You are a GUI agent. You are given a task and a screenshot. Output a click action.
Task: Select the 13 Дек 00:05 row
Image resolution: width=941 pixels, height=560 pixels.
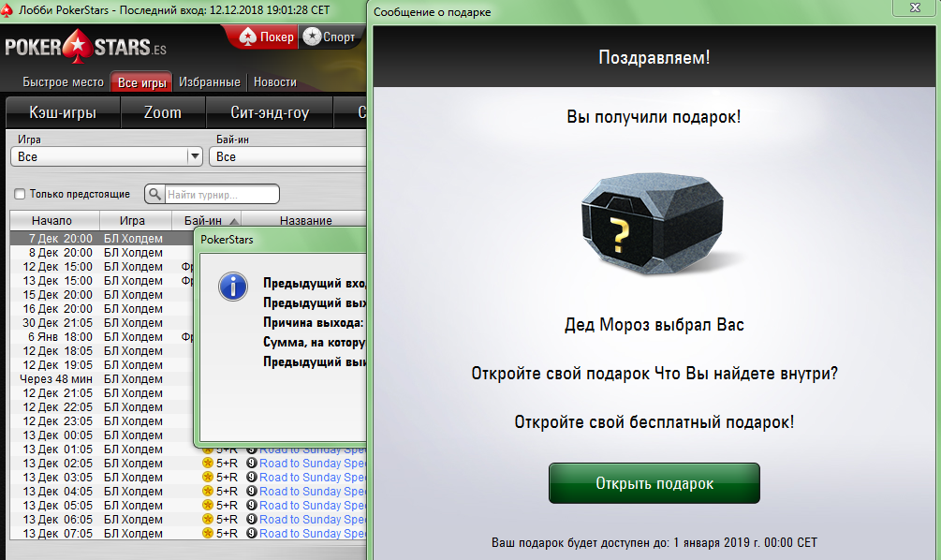102,435
